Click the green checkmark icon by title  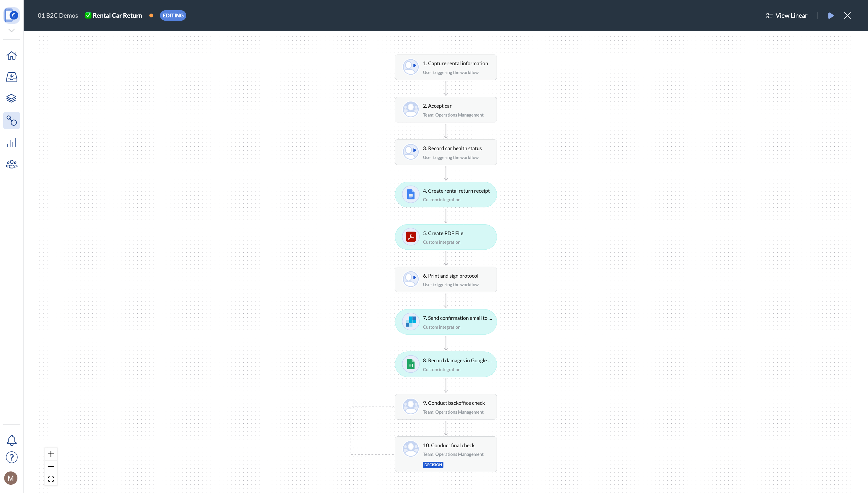[x=88, y=16]
